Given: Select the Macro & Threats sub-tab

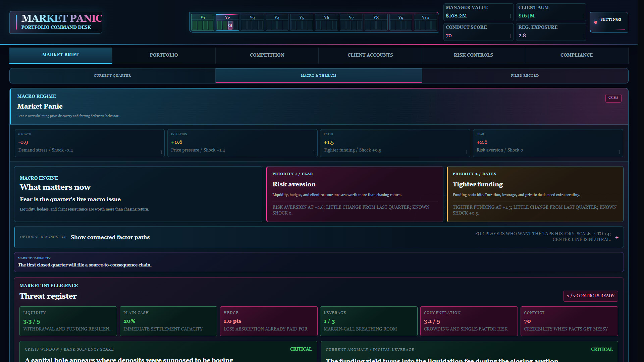Looking at the screenshot, I should tap(319, 76).
